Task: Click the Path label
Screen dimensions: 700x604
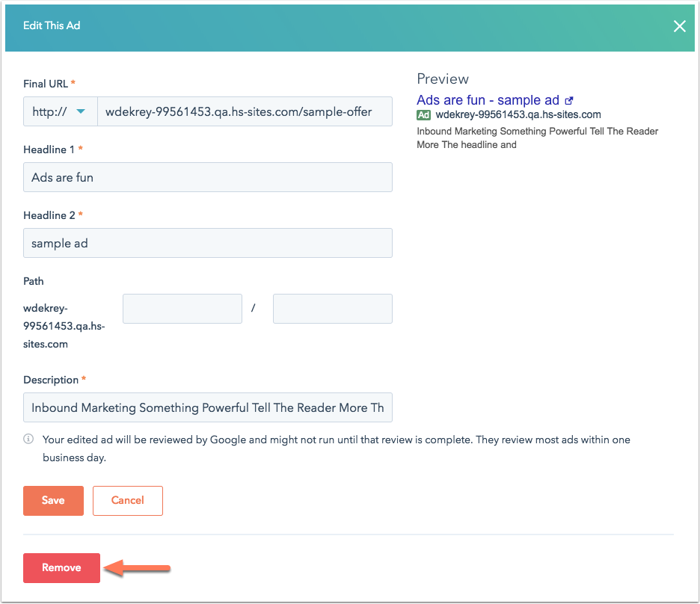Action: 34,281
